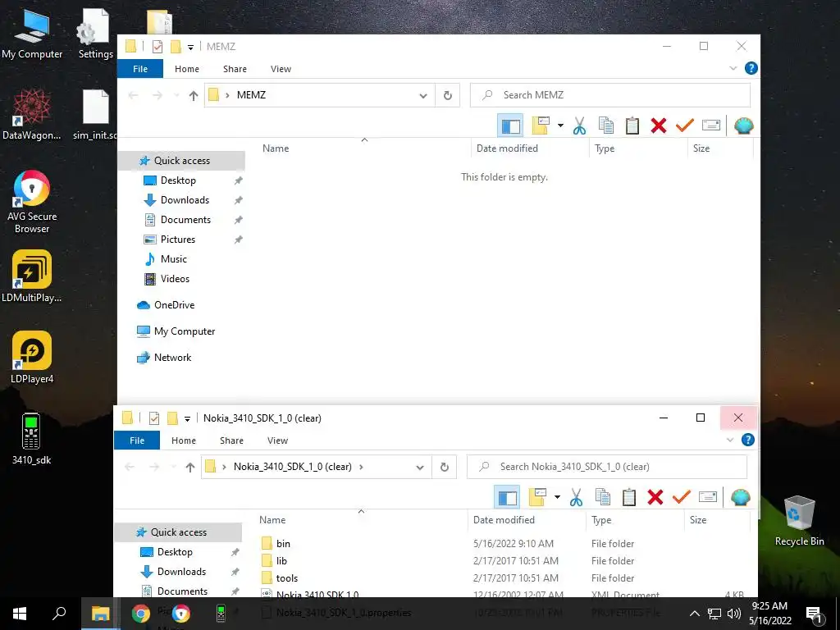Screen dimensions: 840x630
Task: Toggle navigation pane icon in Nokia window
Action: click(507, 498)
